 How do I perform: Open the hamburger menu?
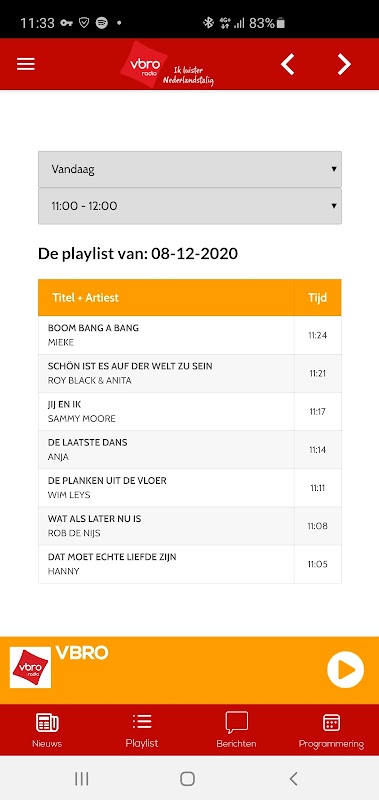26,64
